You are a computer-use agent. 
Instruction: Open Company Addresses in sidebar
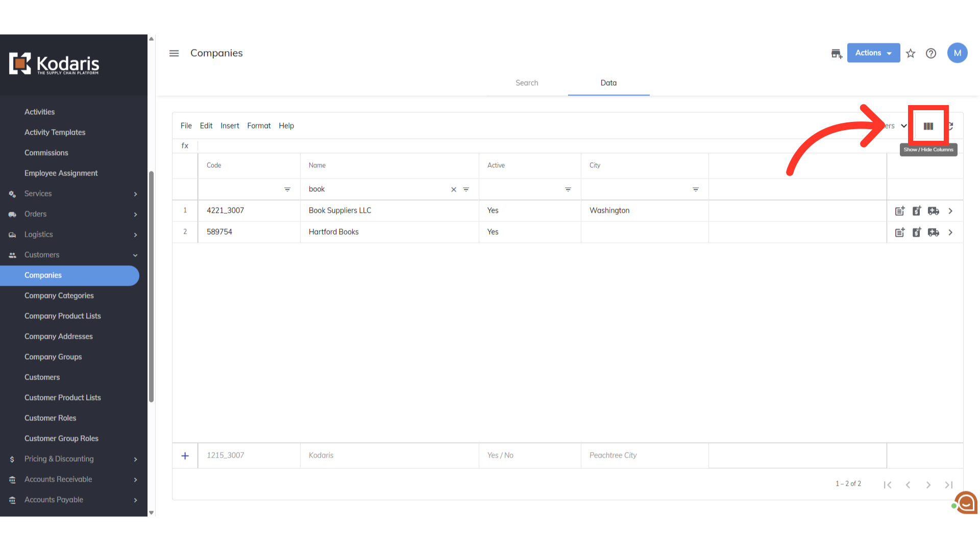[59, 336]
